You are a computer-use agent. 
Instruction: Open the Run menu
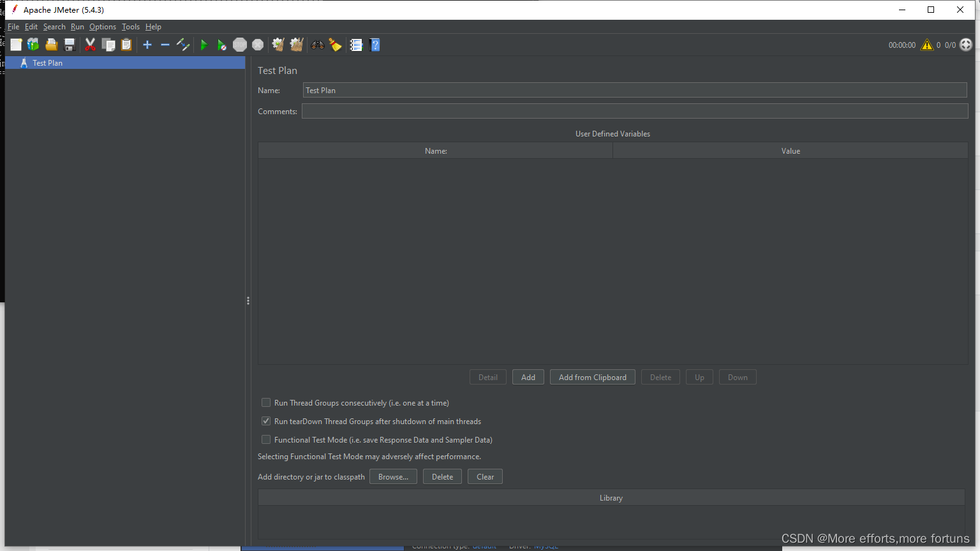coord(77,27)
